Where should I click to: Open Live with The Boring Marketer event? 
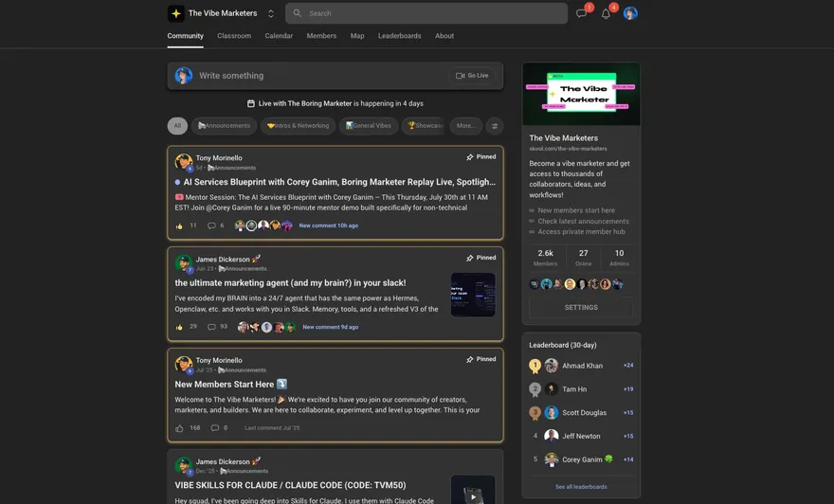(335, 103)
